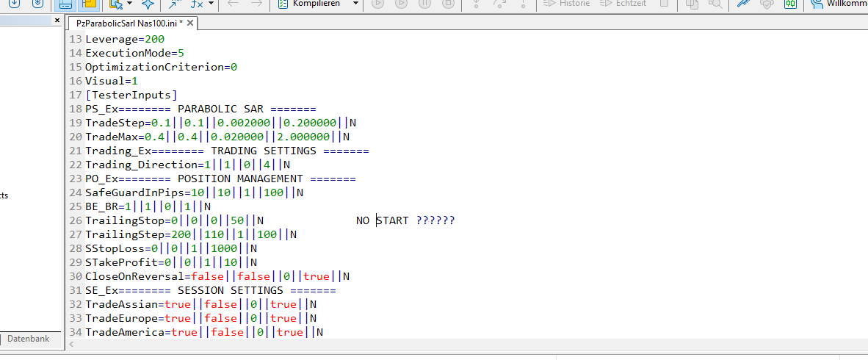Click the overlapping documents toolbar icon
868x360 pixels.
[x=692, y=4]
